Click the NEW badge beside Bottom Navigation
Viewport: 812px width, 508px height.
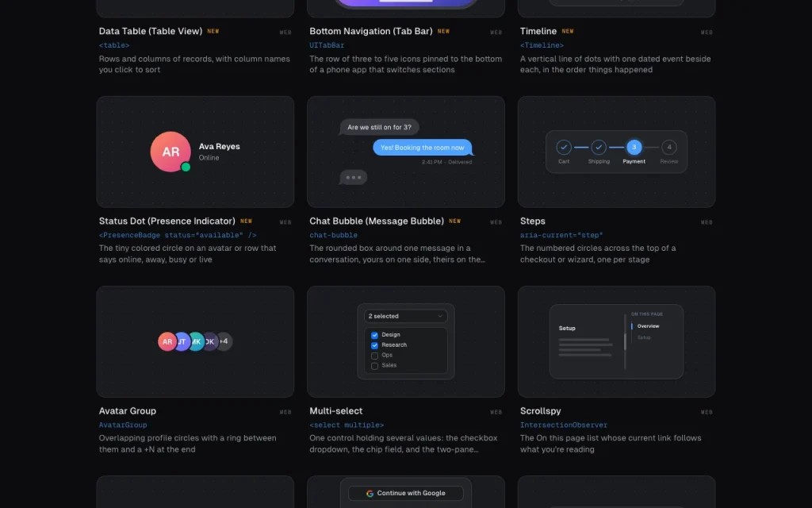[x=443, y=31]
